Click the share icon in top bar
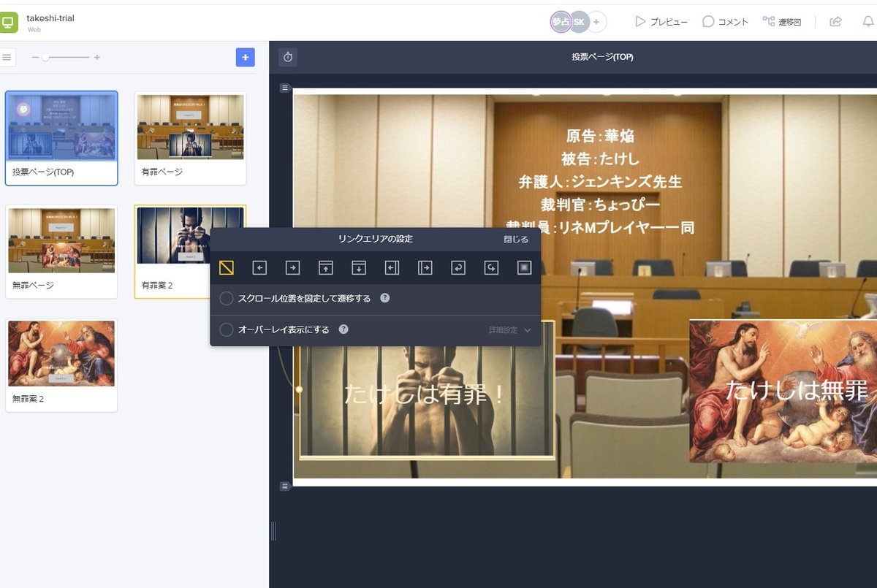877x588 pixels. (835, 22)
